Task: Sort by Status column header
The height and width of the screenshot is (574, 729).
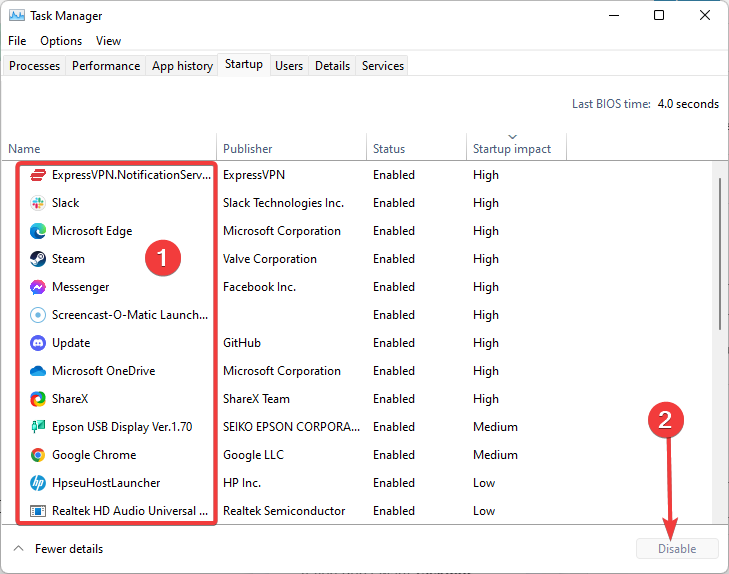Action: 417,149
